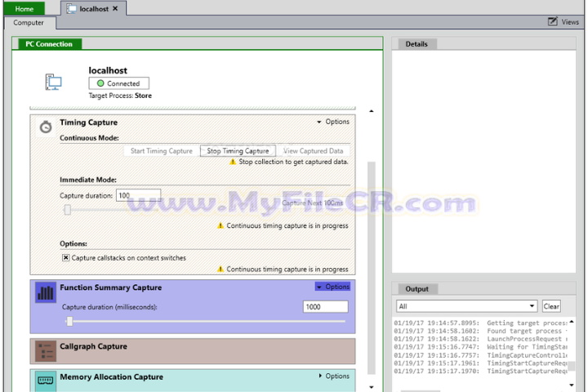Screen dimensions: 588x392
Task: Click the Memory Allocation Capture memory chip icon
Action: click(x=46, y=381)
